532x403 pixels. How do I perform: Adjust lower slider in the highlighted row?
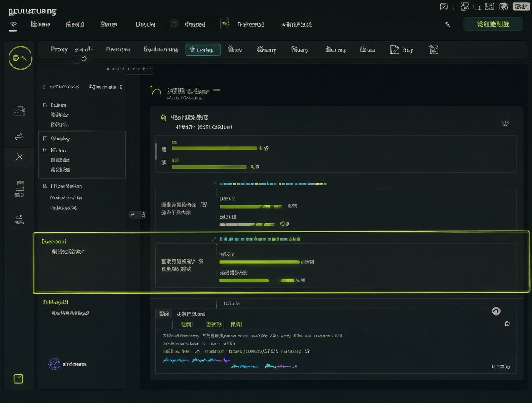(x=257, y=281)
